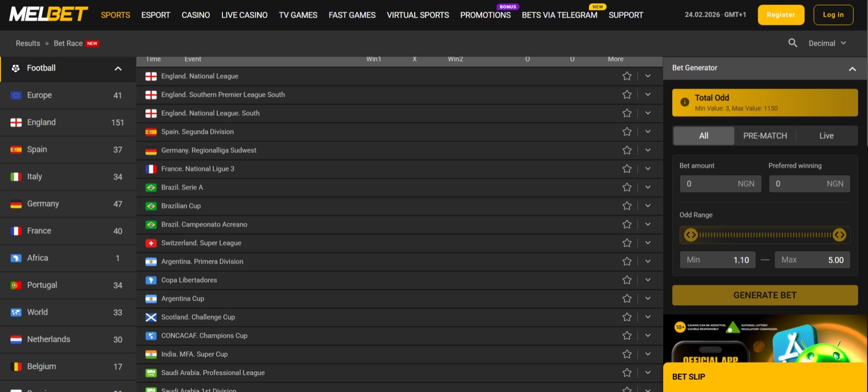Click the GENERATE BET button
The height and width of the screenshot is (392, 868).
(x=765, y=295)
